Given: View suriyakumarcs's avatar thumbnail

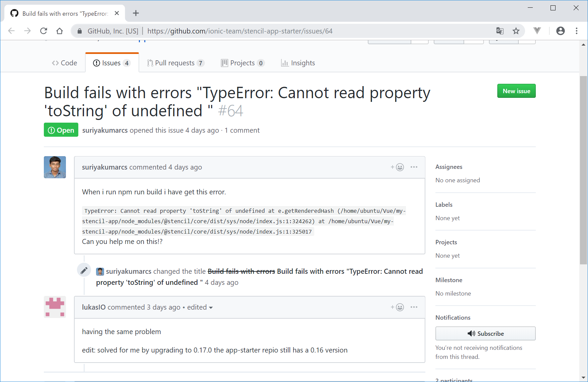Looking at the screenshot, I should pos(55,167).
